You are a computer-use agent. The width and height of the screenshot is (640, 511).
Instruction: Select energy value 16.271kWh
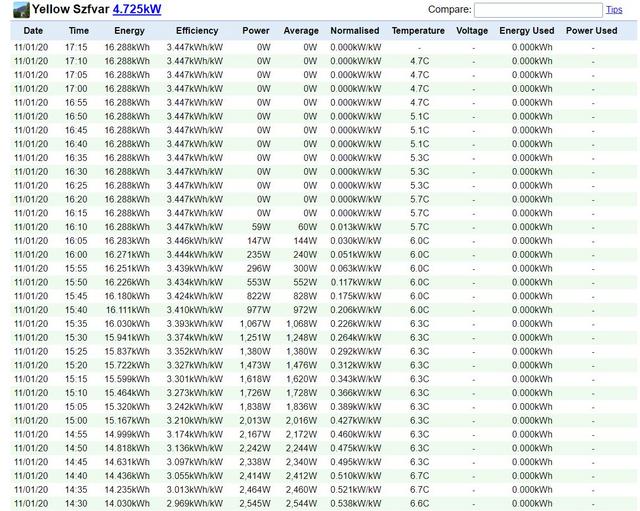pos(127,255)
